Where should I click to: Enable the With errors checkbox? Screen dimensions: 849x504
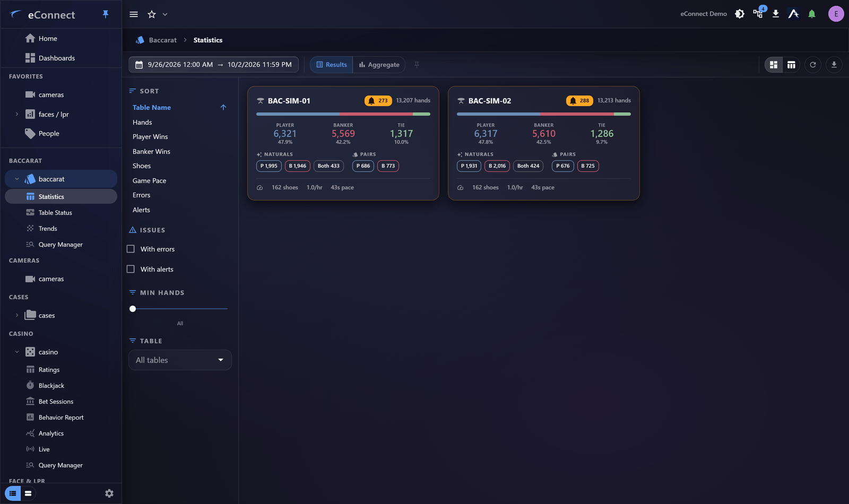(131, 249)
